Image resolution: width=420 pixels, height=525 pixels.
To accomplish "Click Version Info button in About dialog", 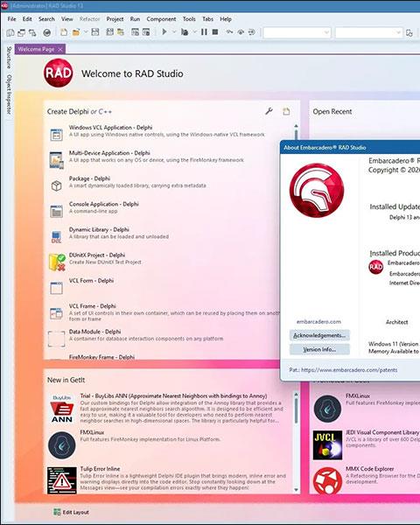I will [x=319, y=349].
